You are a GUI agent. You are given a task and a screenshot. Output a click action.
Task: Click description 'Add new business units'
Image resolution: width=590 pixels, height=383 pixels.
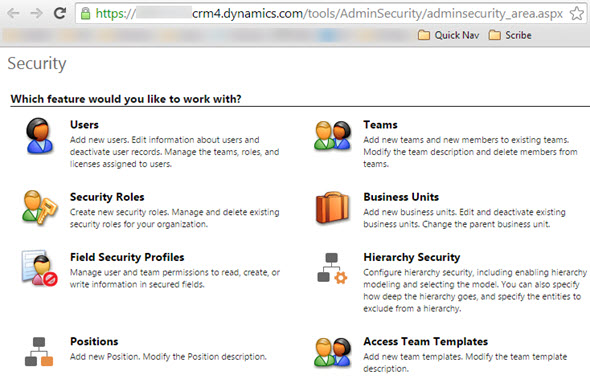464,218
